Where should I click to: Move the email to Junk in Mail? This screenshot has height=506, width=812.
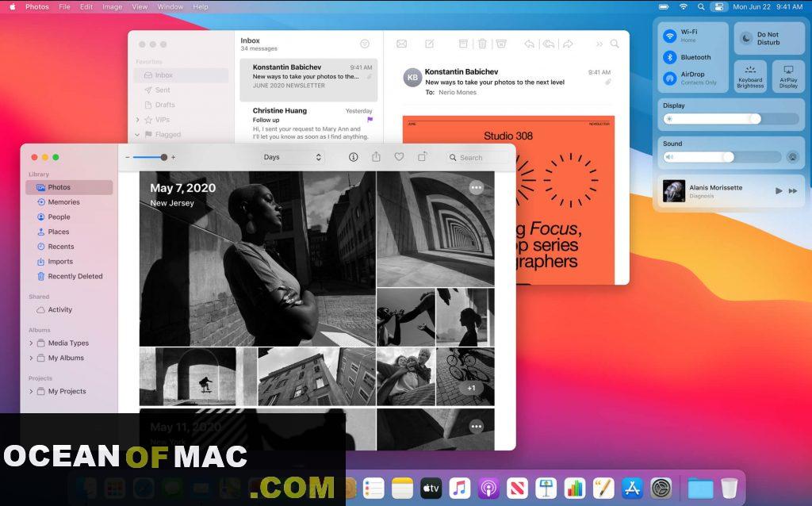[501, 44]
